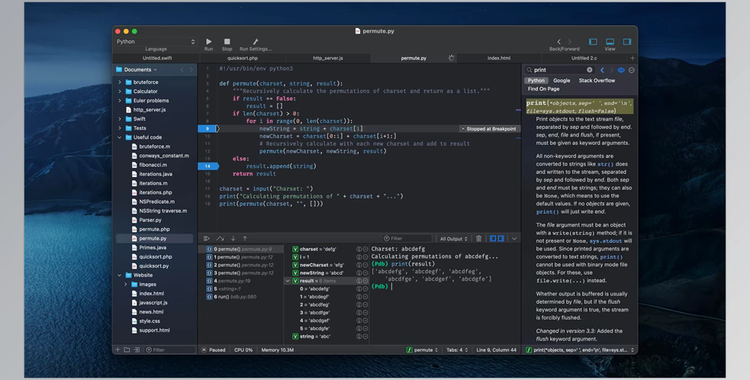Expand the bruteforce folder
Image resolution: width=750 pixels, height=380 pixels.
click(x=120, y=82)
